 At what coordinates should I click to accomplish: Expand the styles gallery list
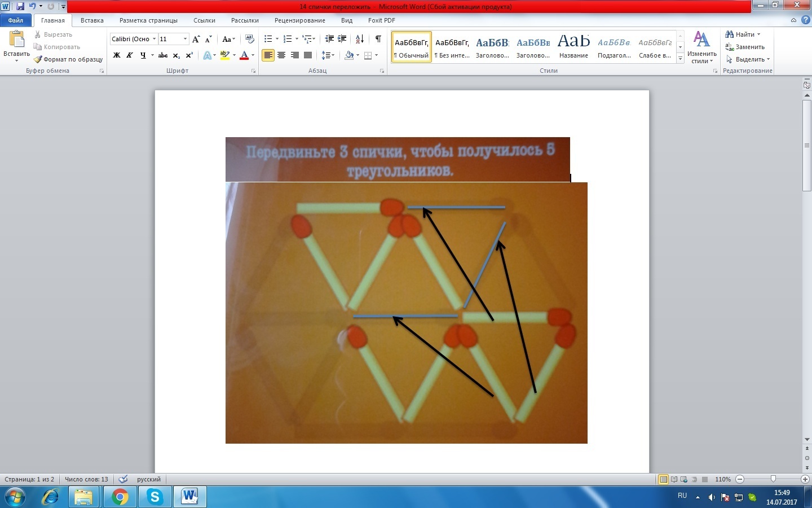(x=681, y=58)
